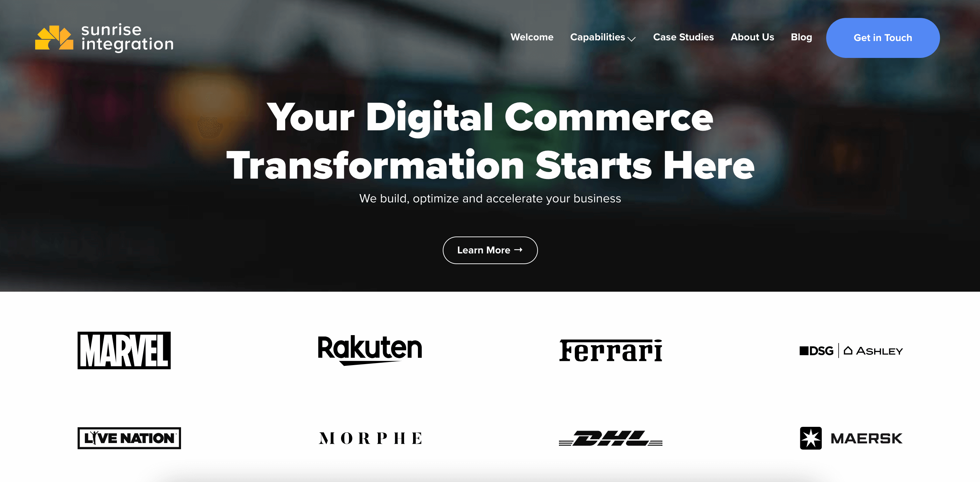Click the Live Nation logo icon
The width and height of the screenshot is (980, 482).
pos(129,437)
